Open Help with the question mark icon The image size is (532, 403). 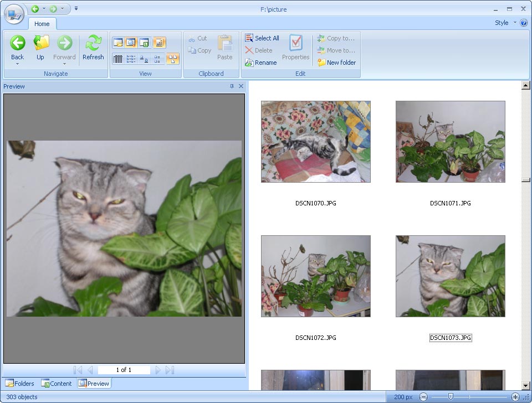(524, 23)
